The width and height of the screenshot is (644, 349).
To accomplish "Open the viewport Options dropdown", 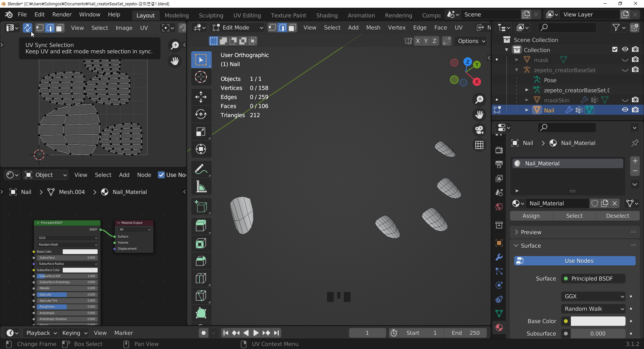I will point(471,41).
